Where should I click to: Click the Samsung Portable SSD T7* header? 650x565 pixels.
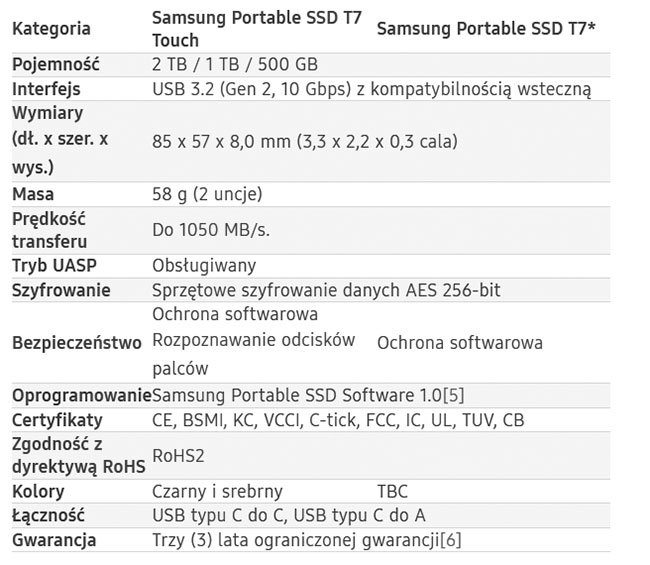tap(486, 29)
